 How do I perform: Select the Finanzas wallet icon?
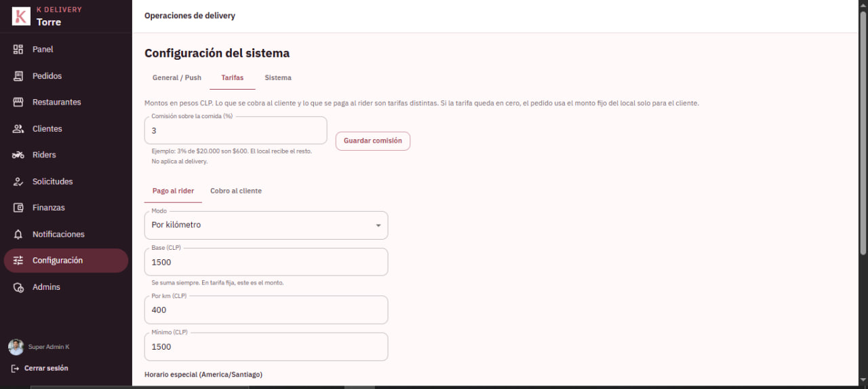[18, 208]
